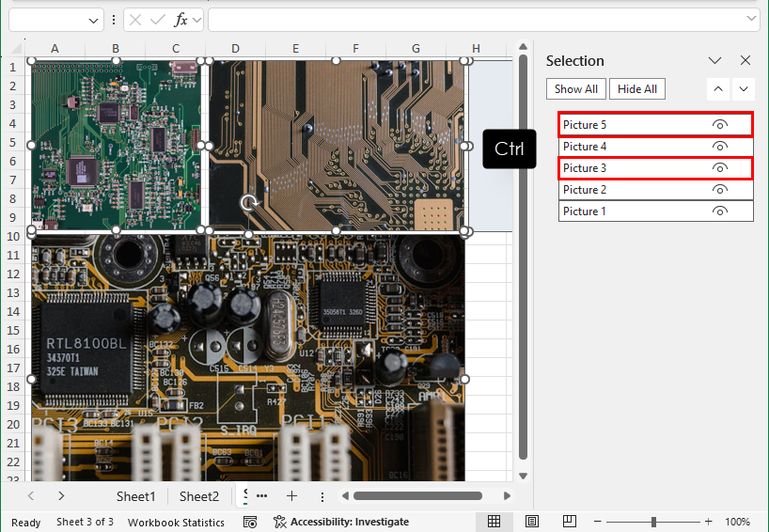The image size is (769, 532).
Task: Select row 15 header
Action: tap(13, 331)
